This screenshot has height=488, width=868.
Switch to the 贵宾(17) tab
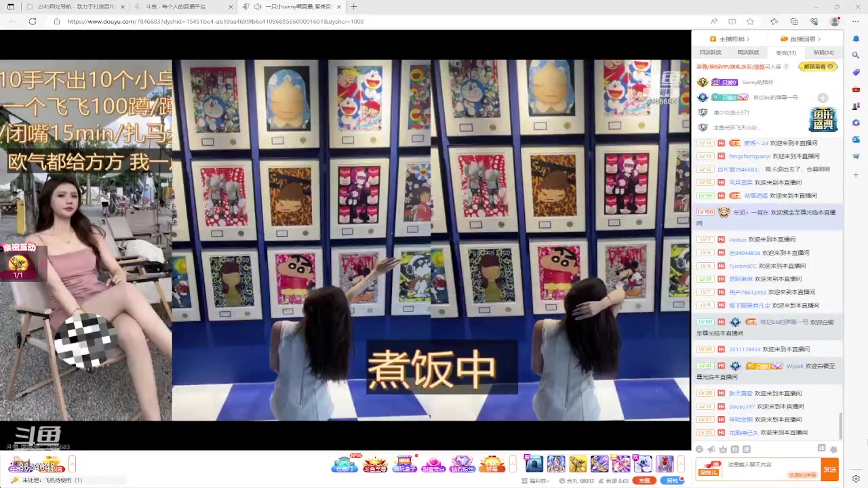coord(785,52)
